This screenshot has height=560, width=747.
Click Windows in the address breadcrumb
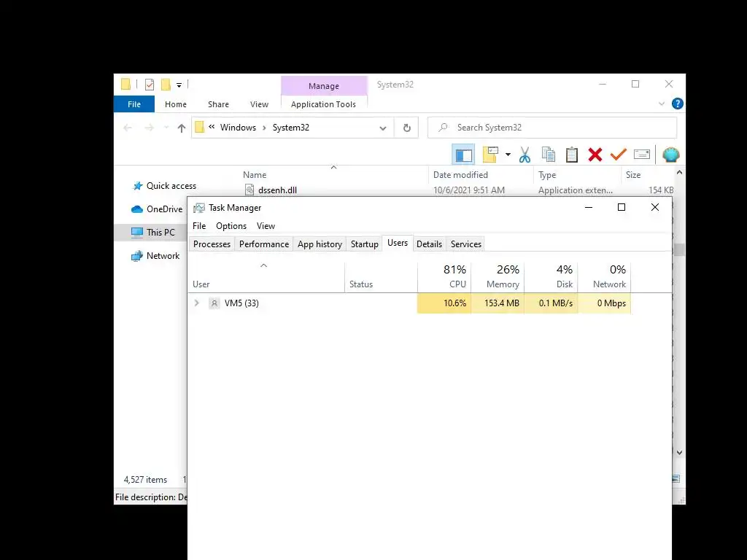[238, 128]
